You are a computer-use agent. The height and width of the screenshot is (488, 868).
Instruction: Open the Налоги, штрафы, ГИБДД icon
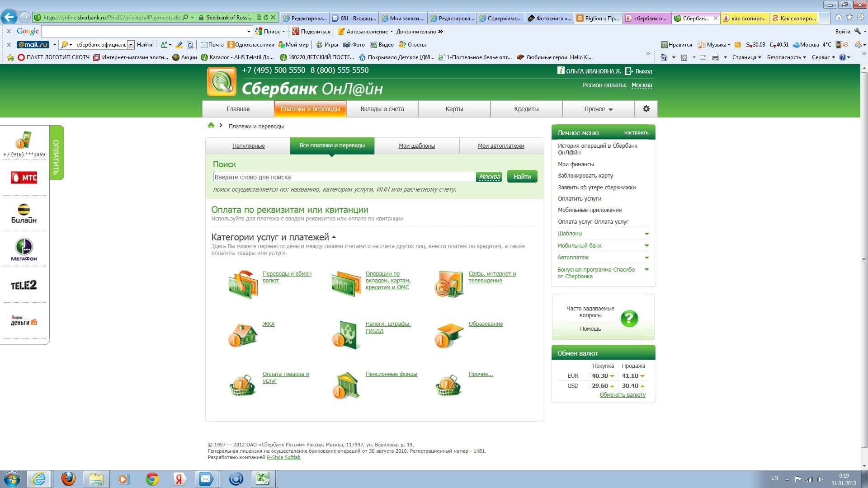(346, 335)
